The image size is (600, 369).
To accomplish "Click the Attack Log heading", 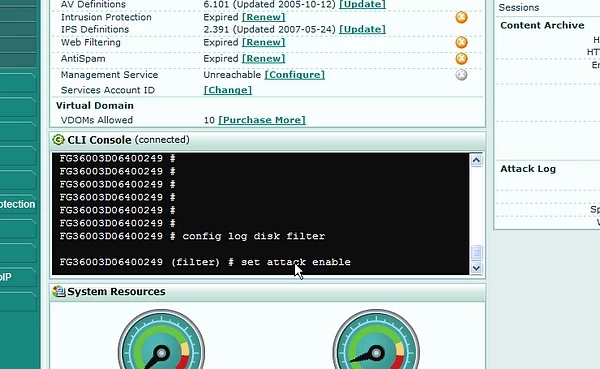I will [x=528, y=169].
